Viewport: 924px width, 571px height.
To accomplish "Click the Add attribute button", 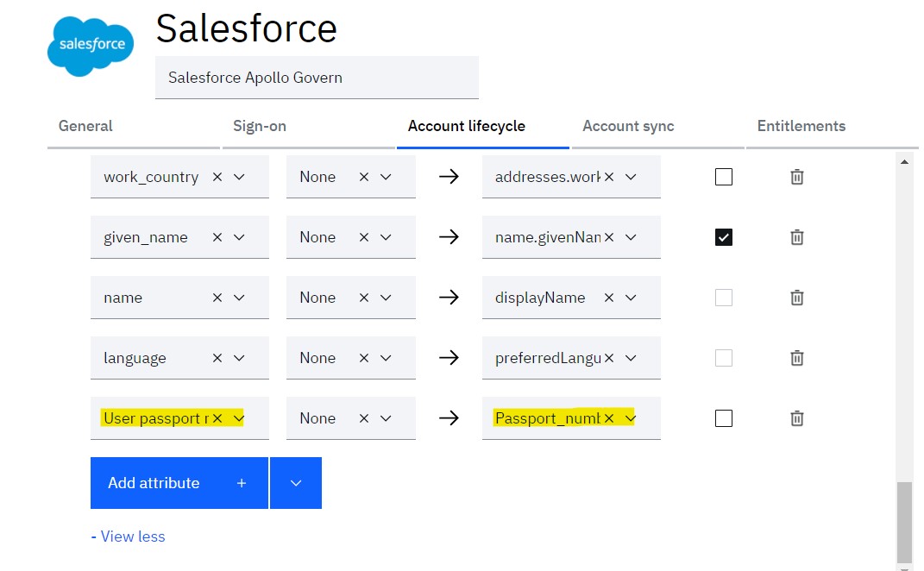I will click(x=179, y=483).
